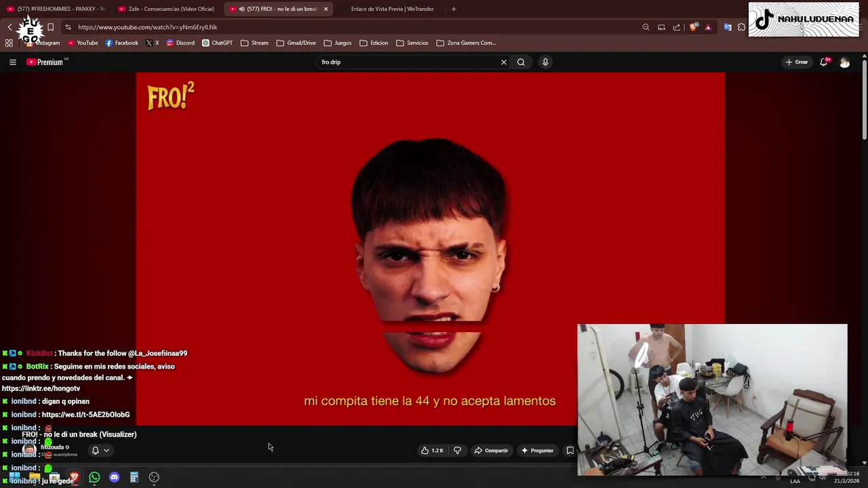Click the Crear button
The image size is (868, 488).
[x=797, y=62]
